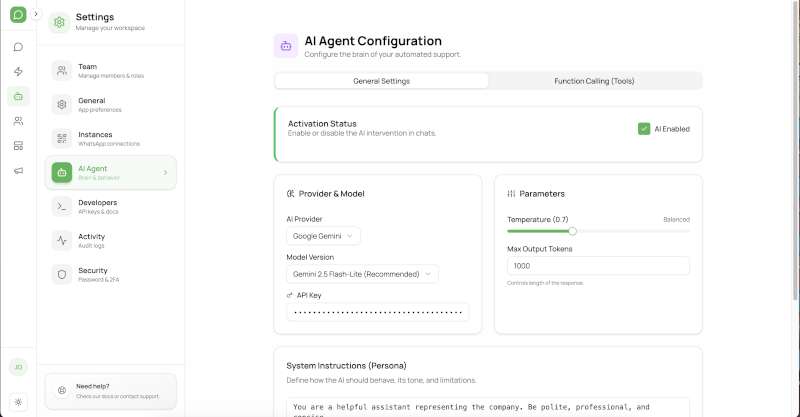This screenshot has height=417, width=800.
Task: Click the General gear icon
Action: [62, 105]
